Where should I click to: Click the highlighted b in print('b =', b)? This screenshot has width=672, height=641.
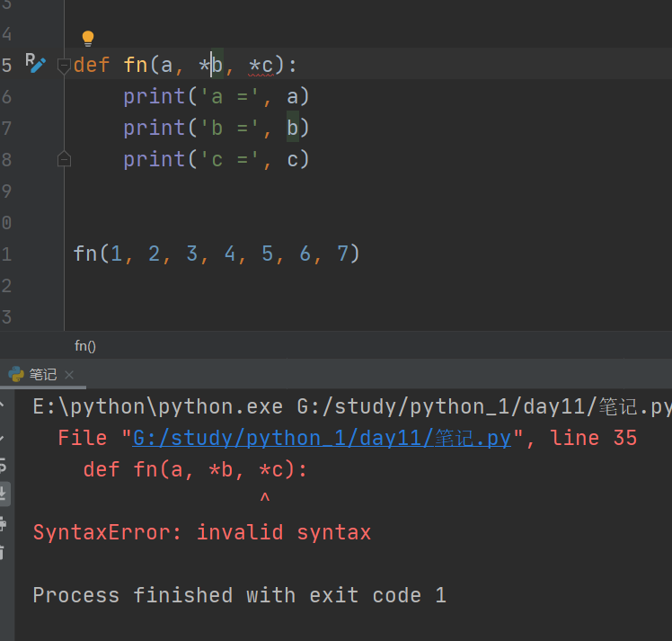pos(292,128)
